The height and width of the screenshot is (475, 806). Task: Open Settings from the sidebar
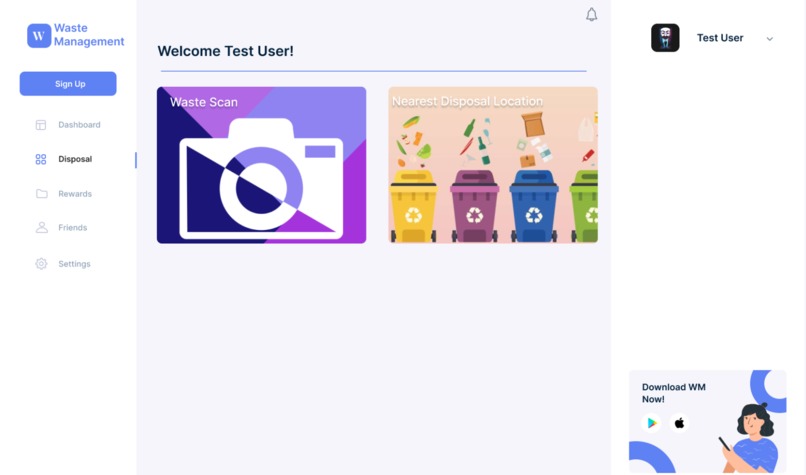pos(74,264)
